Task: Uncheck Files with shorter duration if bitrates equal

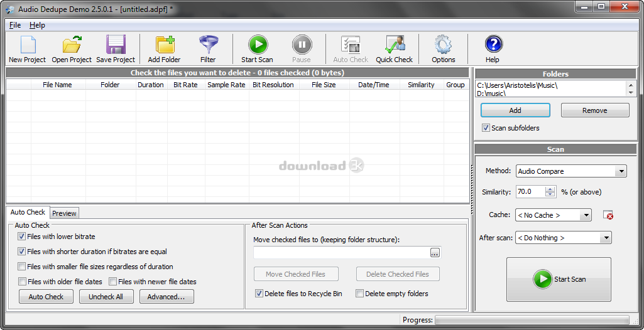Action: tap(21, 252)
